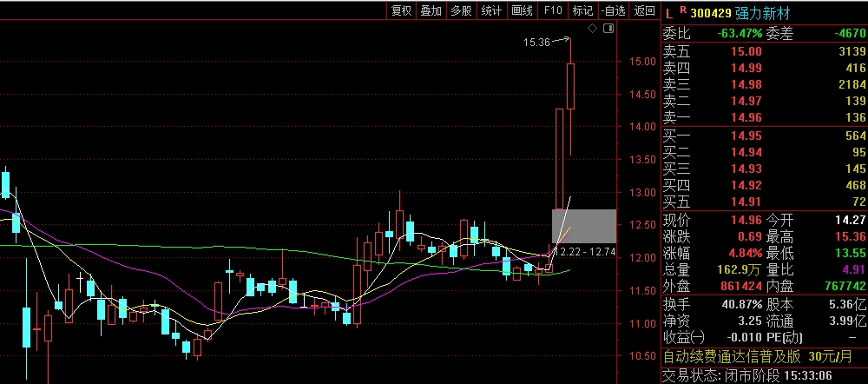Open the 叠加 overlay button
868x384 pixels.
[x=431, y=10]
